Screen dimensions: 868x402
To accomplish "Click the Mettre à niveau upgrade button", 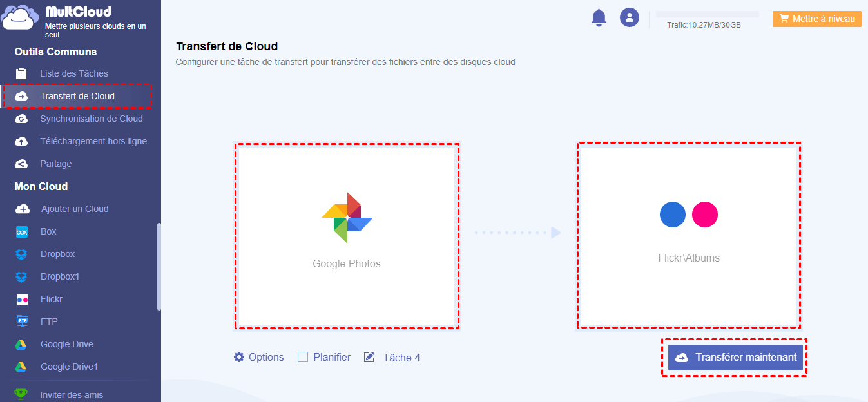I will coord(816,19).
